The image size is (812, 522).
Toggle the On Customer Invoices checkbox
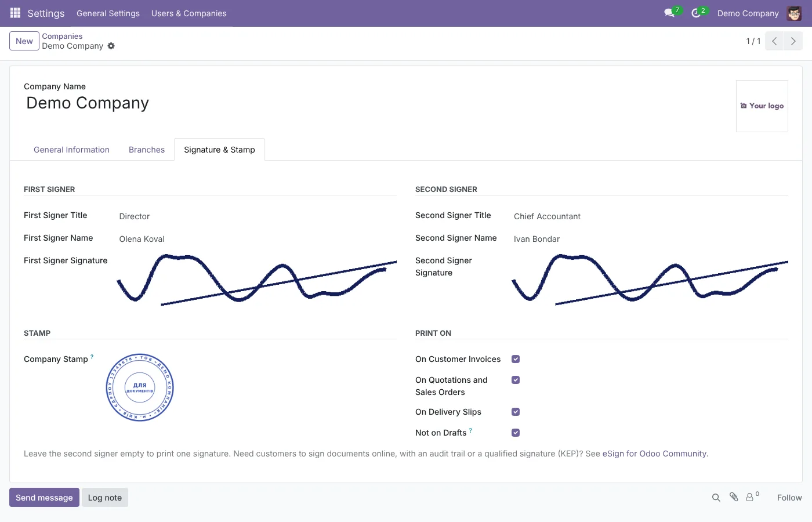516,359
